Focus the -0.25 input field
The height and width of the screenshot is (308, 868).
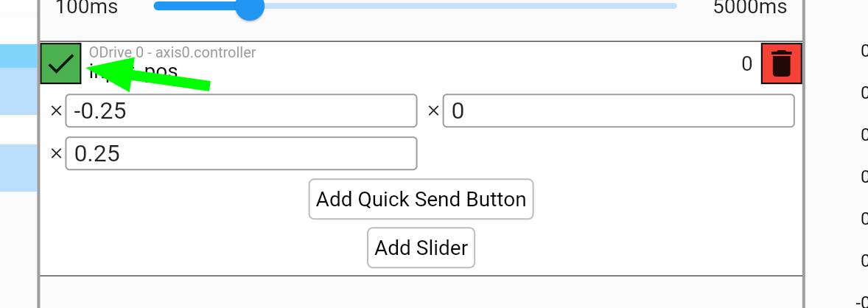(242, 111)
